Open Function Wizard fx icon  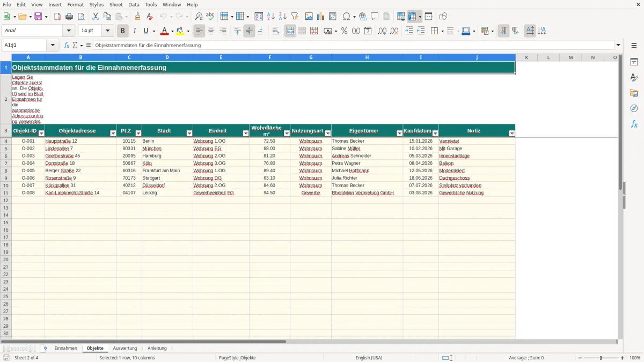[67, 46]
